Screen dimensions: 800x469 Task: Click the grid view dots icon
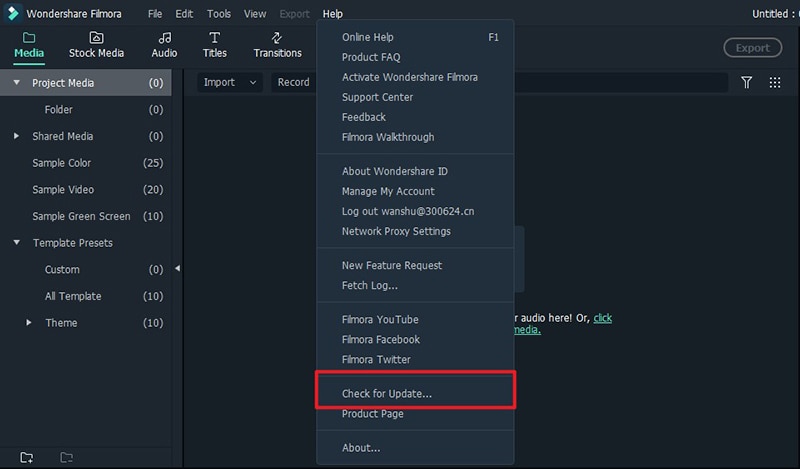(774, 82)
